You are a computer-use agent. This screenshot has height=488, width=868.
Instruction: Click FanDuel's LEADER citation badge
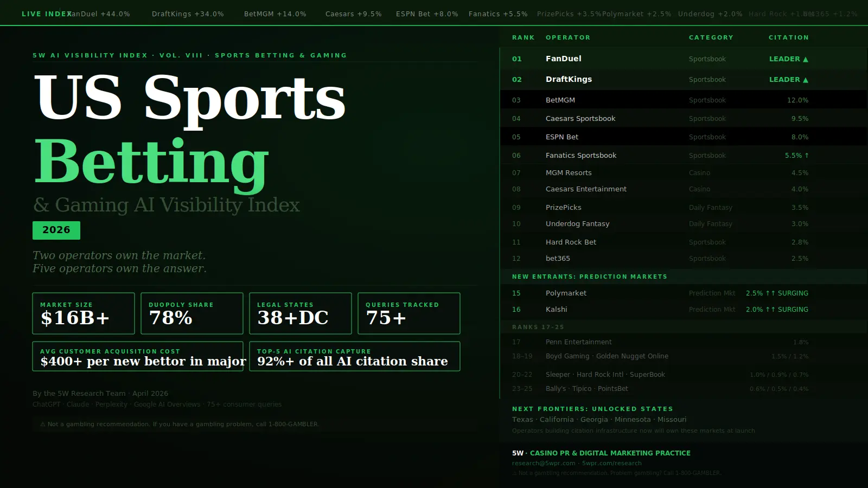pos(789,59)
